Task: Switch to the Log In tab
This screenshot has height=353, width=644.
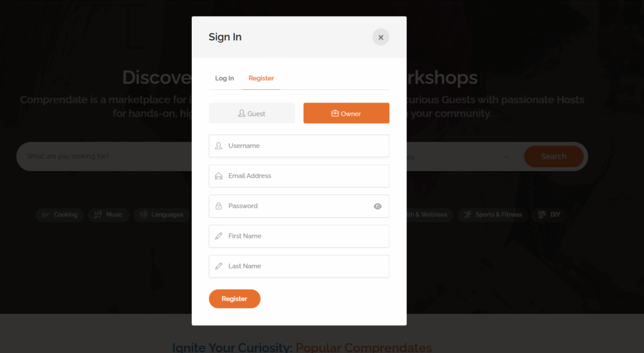Action: pos(225,78)
